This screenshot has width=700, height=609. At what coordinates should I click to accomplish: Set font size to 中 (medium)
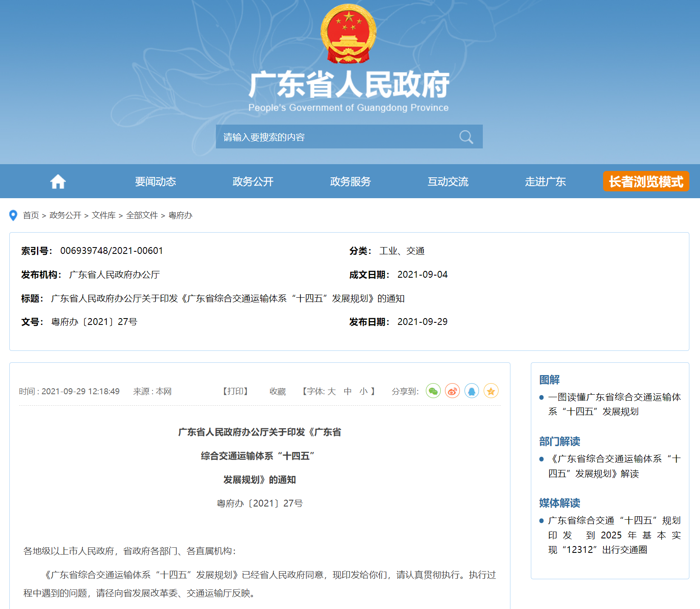348,391
